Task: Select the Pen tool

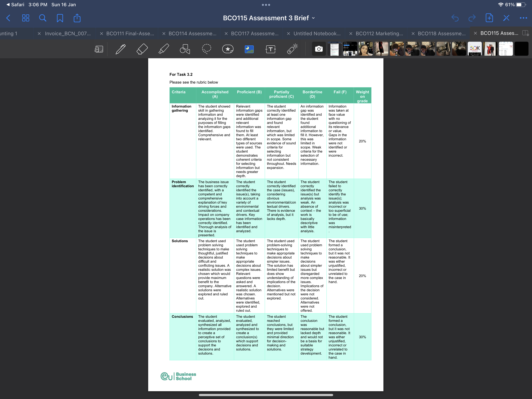Action: [x=121, y=49]
